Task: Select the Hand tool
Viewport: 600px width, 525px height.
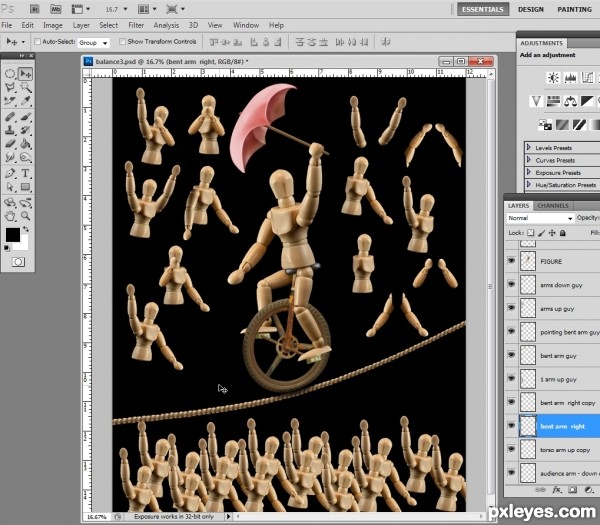Action: [10, 216]
